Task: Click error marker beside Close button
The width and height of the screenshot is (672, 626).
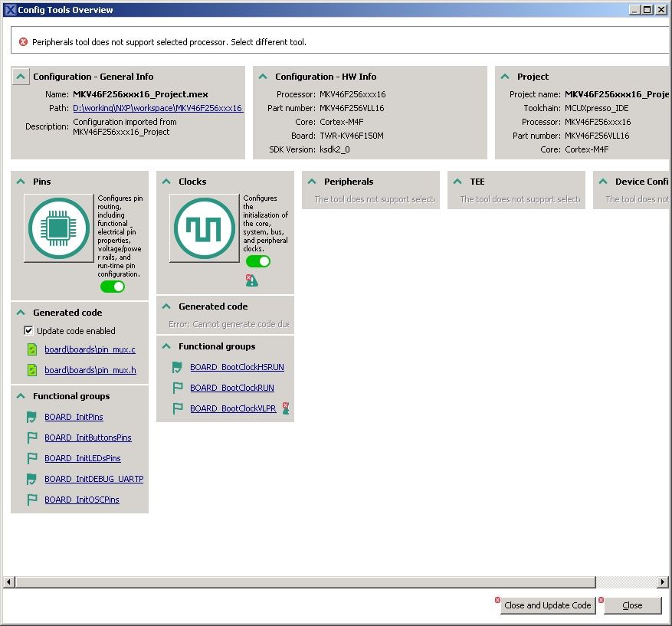Action: [601, 600]
